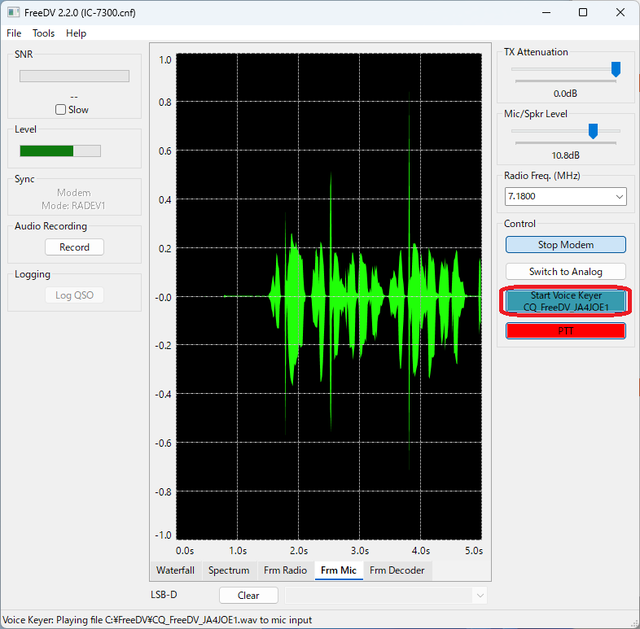Click the FreeDV title bar icon
This screenshot has width=640, height=629.
(x=13, y=12)
